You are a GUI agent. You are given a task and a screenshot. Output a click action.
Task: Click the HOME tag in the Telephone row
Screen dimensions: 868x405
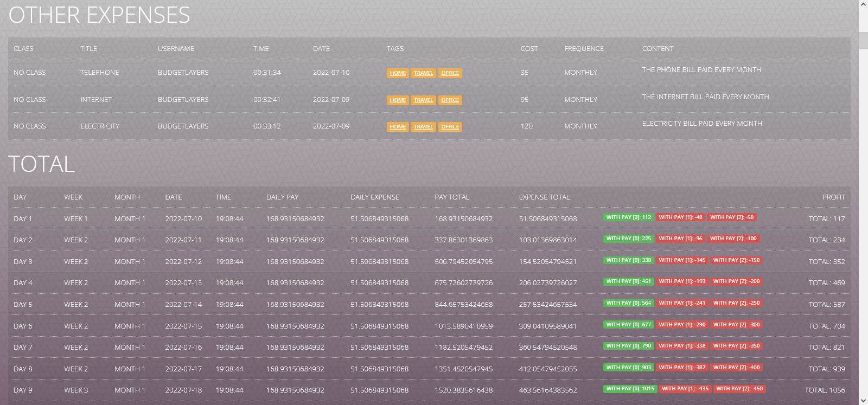coord(398,73)
